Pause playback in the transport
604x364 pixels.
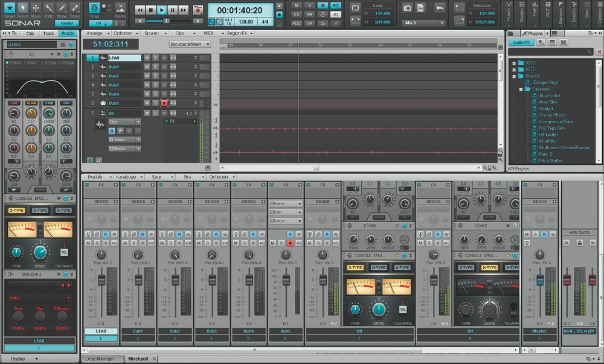173,10
